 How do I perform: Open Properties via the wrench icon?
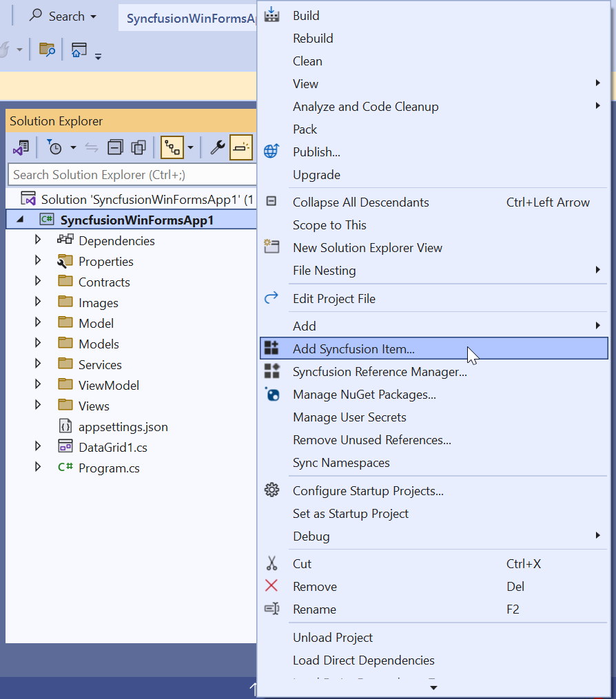tap(217, 147)
